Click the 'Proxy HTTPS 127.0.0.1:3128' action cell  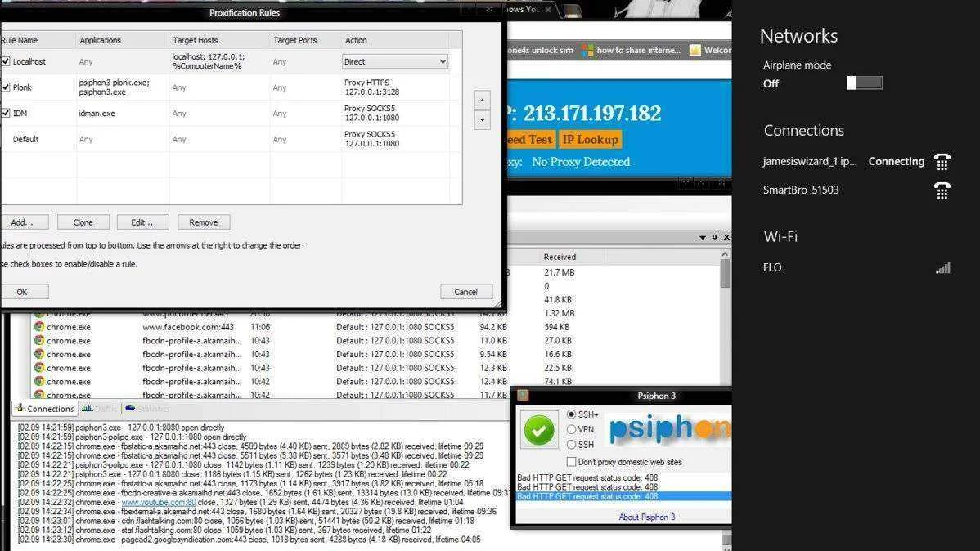(x=372, y=87)
